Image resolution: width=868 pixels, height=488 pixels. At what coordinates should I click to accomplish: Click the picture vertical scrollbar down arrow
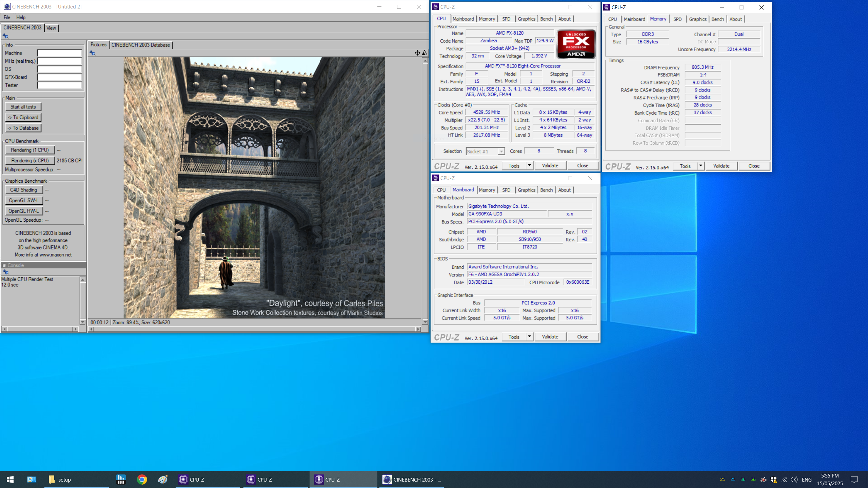pos(425,322)
